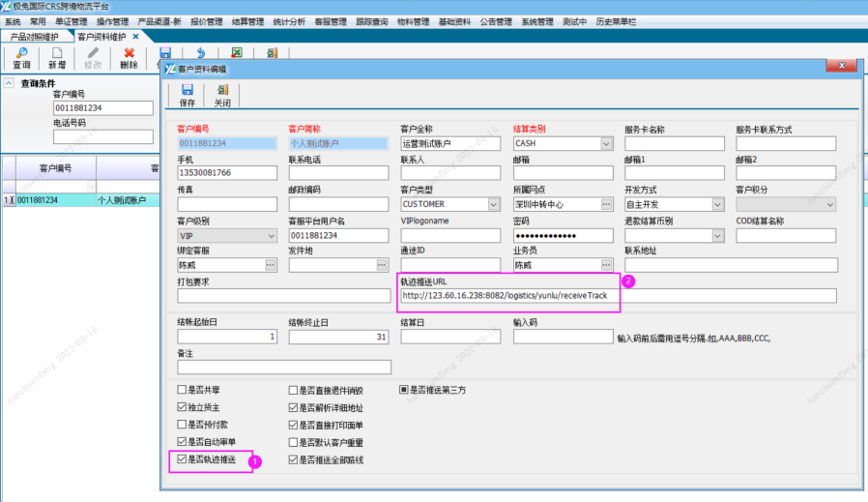This screenshot has width=868, height=502.
Task: Click the 电话号码 query input field
Action: [x=103, y=136]
